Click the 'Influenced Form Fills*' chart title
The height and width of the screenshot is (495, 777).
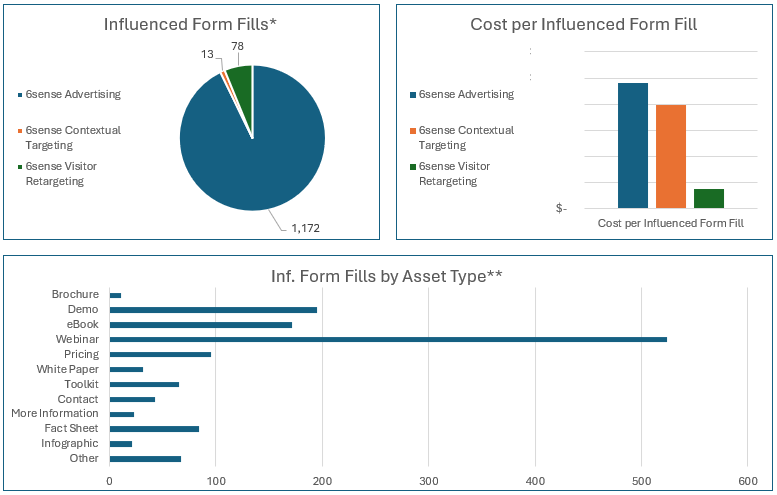[190, 24]
